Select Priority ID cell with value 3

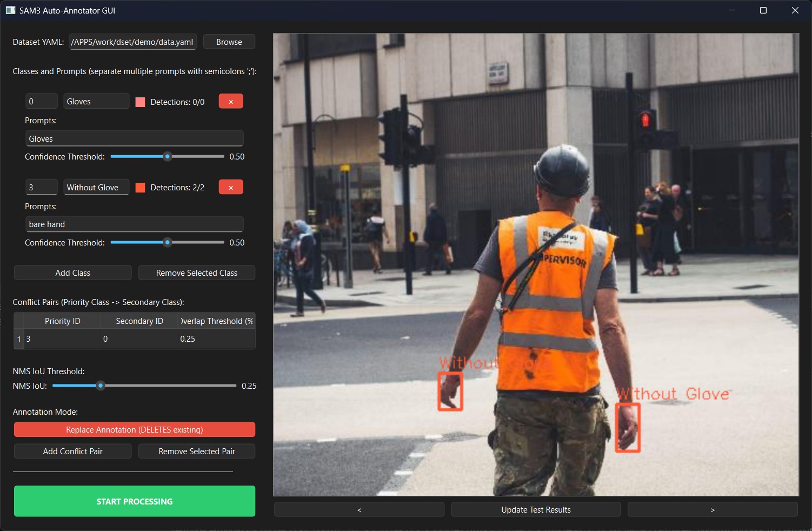(63, 339)
